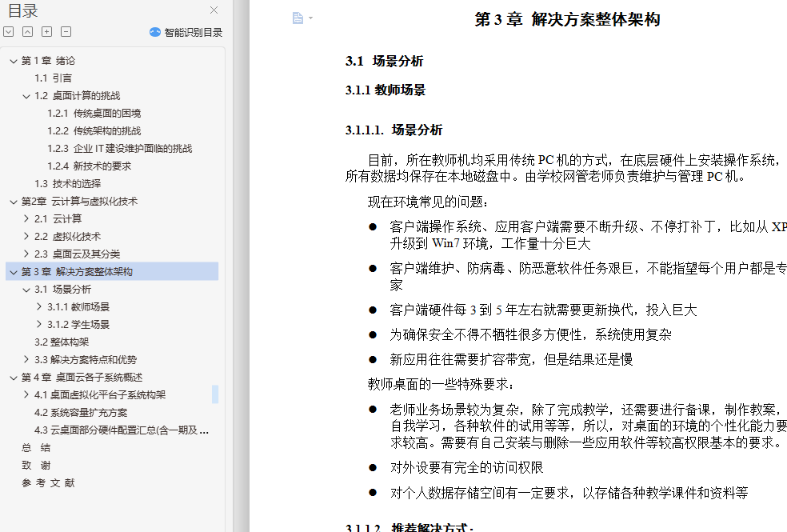Collapse 第 3 章 解决方案整体架构 chevron
Image resolution: width=787 pixels, height=532 pixels.
tap(14, 272)
